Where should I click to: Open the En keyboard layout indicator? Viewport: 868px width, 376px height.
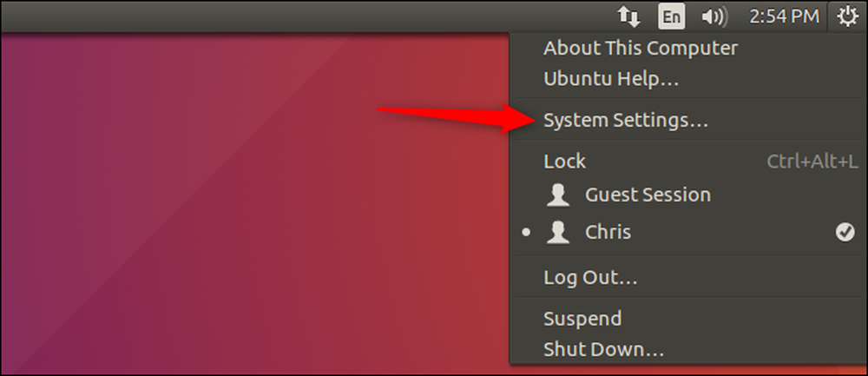coord(672,17)
